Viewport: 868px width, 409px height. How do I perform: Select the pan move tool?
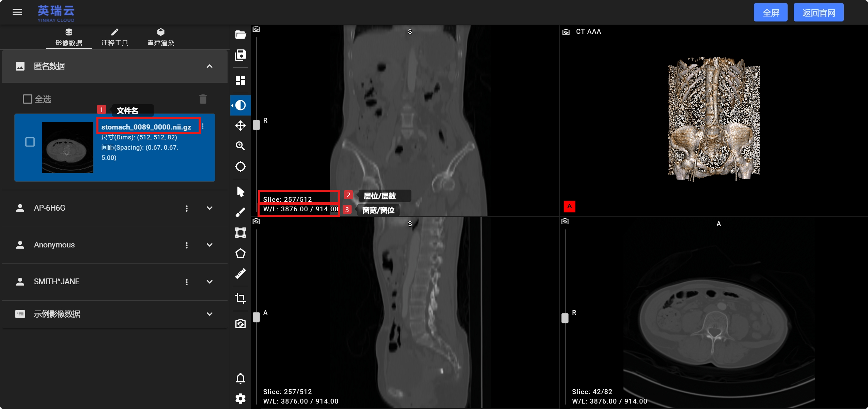(x=241, y=125)
